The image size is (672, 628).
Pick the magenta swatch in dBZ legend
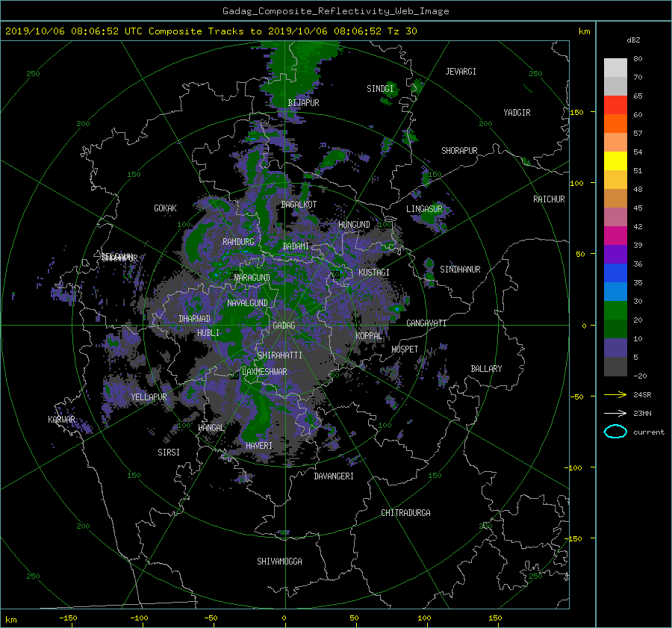coord(615,235)
